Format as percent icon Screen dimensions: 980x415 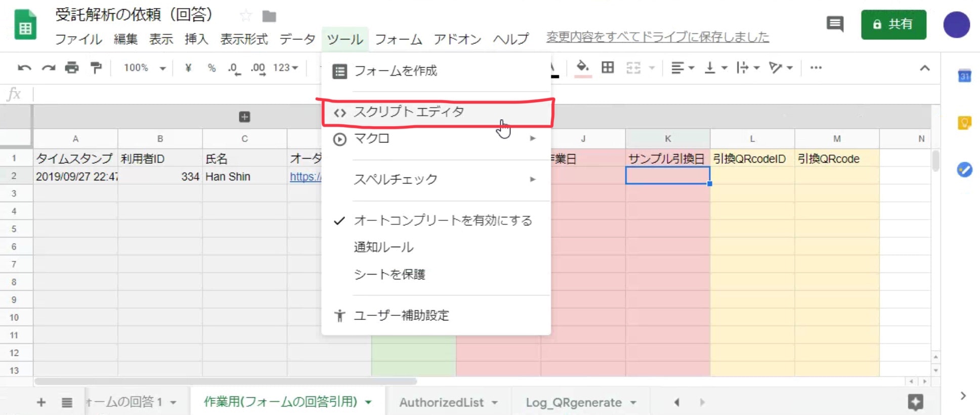click(x=211, y=68)
